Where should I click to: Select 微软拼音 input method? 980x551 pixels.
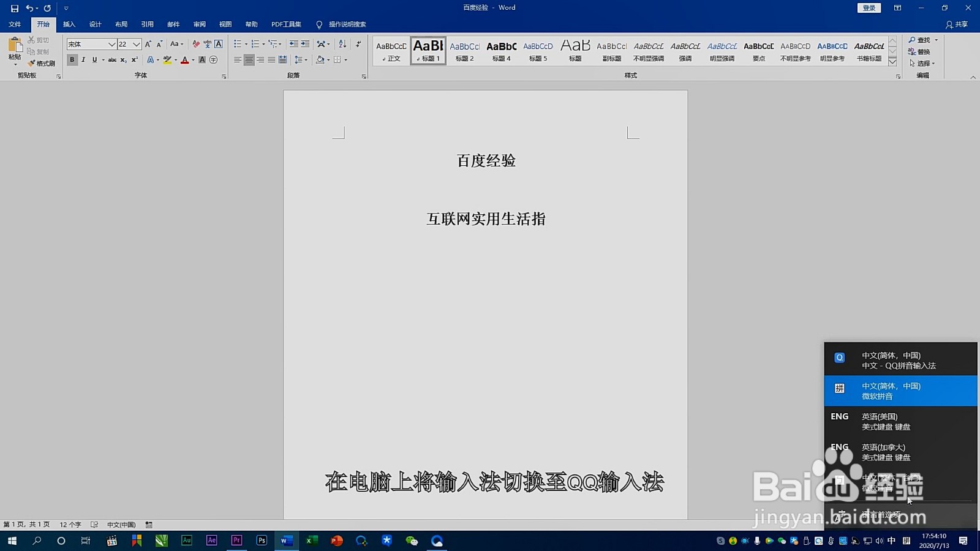900,391
